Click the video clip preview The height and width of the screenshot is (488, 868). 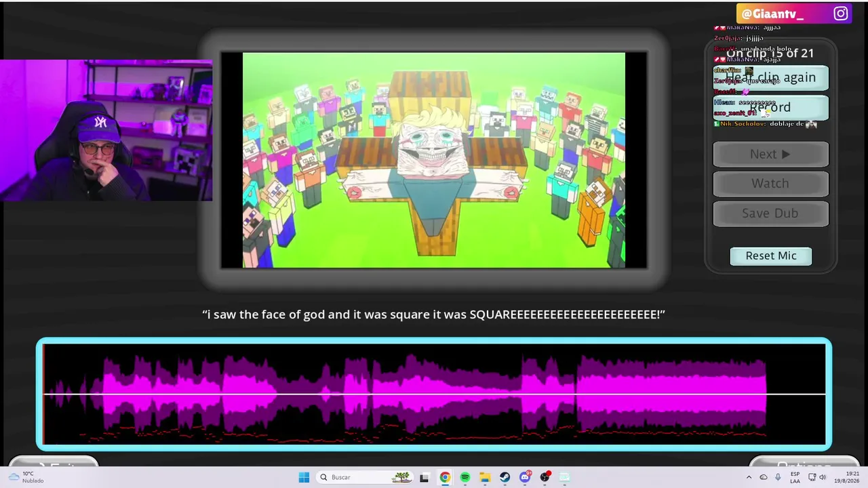434,160
